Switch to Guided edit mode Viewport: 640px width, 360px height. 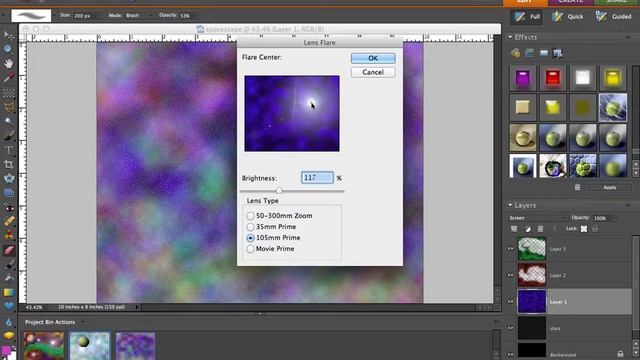point(614,17)
